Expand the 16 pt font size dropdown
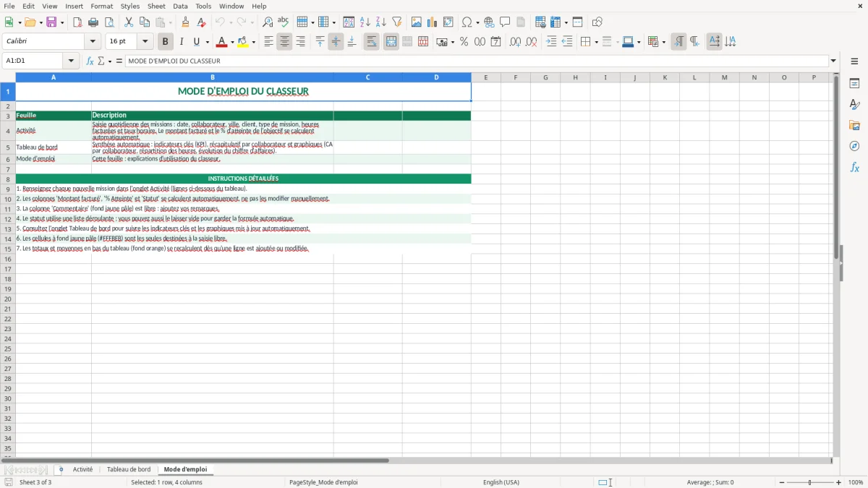The image size is (868, 488). point(145,42)
